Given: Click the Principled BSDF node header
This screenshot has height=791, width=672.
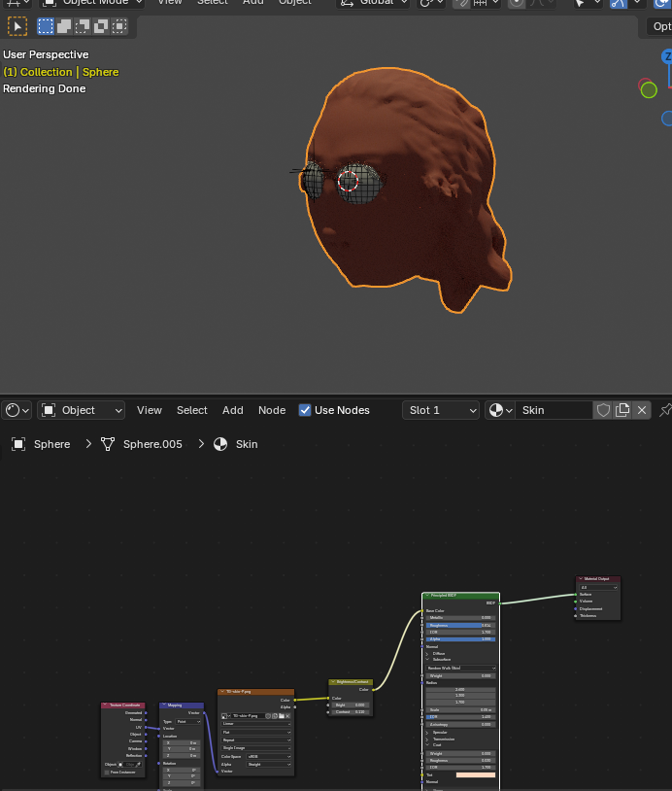Looking at the screenshot, I should [460, 596].
